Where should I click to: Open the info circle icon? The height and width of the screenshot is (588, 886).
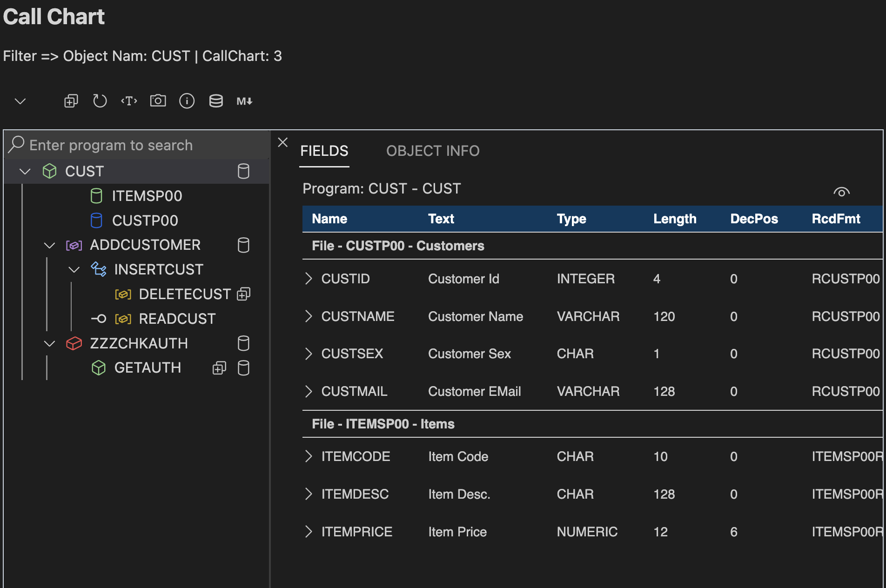coord(187,101)
